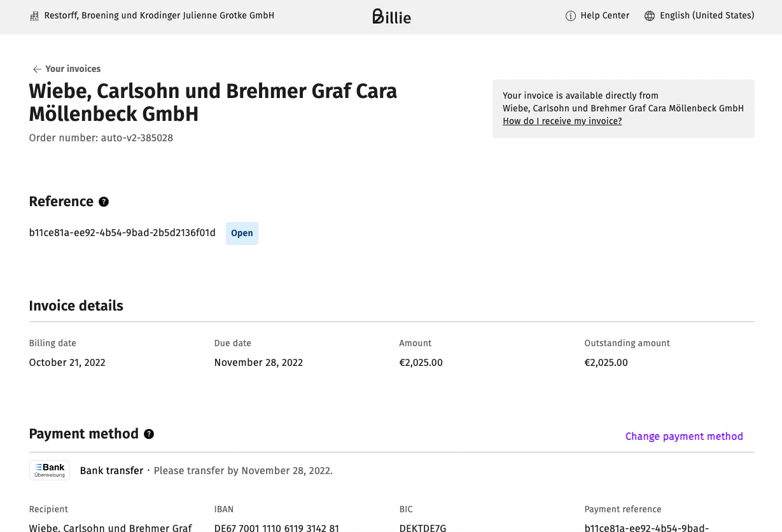782x532 pixels.
Task: Click the back arrow icon
Action: pyautogui.click(x=37, y=69)
